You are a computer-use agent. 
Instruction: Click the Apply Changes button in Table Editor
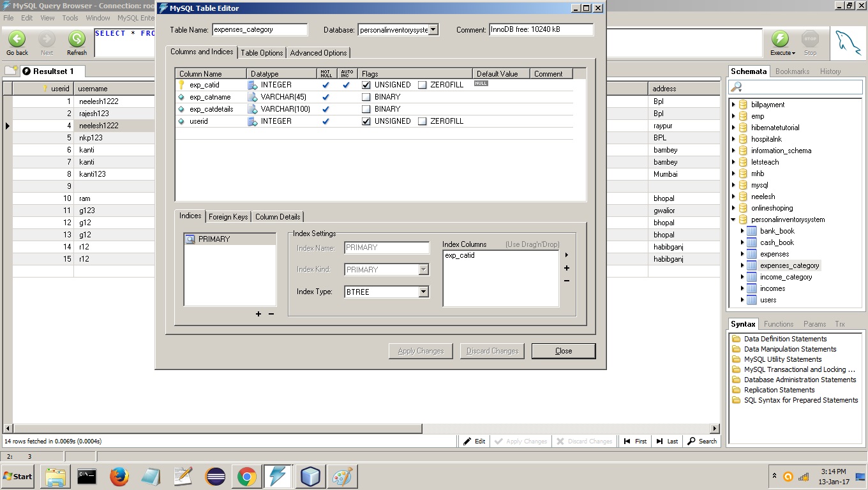click(x=421, y=351)
